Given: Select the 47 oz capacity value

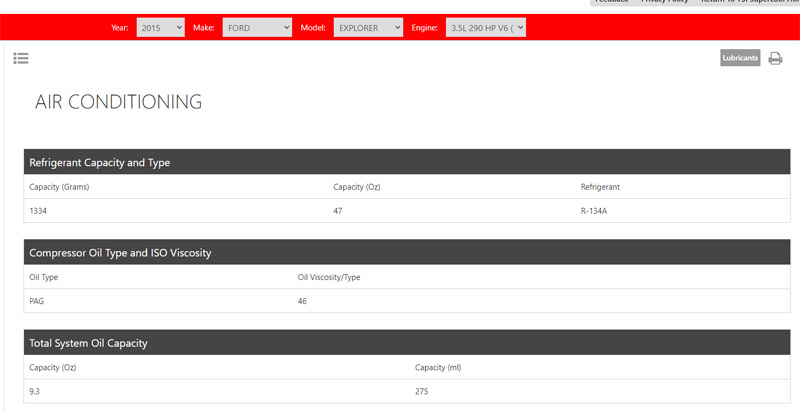Looking at the screenshot, I should tap(338, 211).
